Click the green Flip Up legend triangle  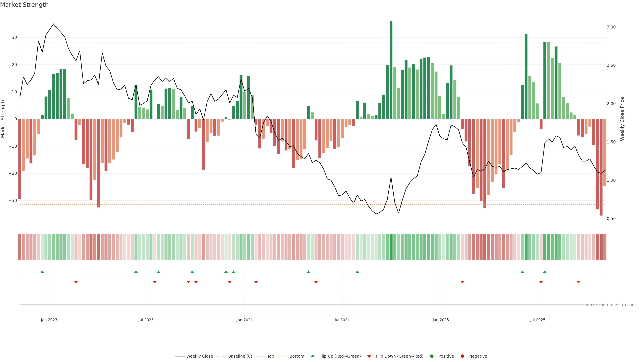coord(312,356)
